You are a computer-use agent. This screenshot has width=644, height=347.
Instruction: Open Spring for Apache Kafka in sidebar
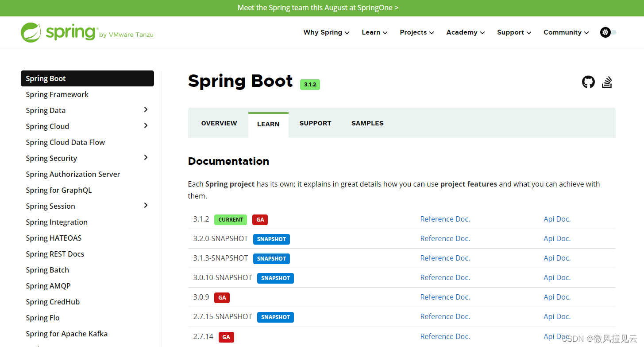click(x=66, y=334)
